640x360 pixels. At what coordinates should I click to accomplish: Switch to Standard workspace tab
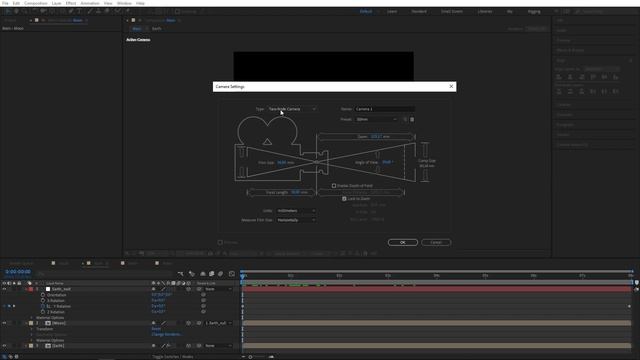click(x=419, y=11)
